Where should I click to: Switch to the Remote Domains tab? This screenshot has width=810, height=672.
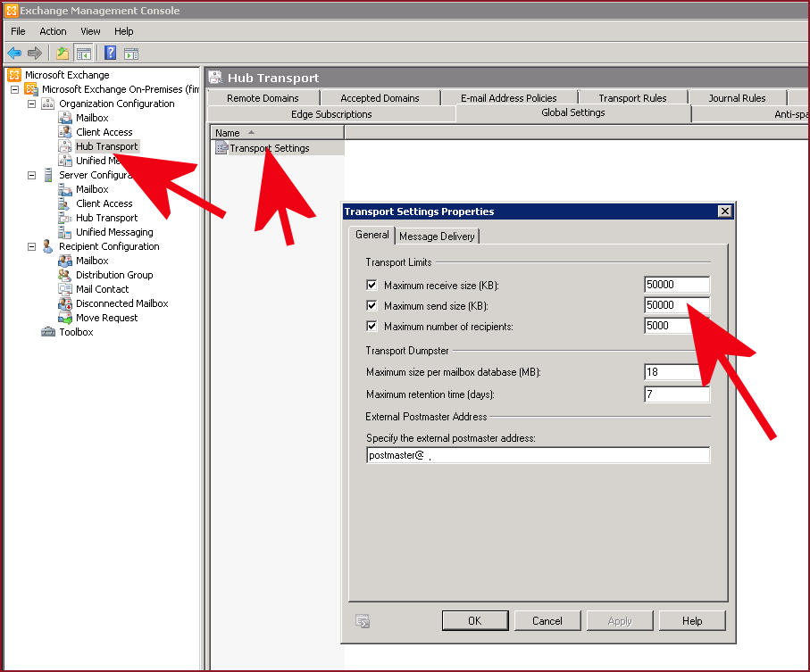(x=263, y=98)
